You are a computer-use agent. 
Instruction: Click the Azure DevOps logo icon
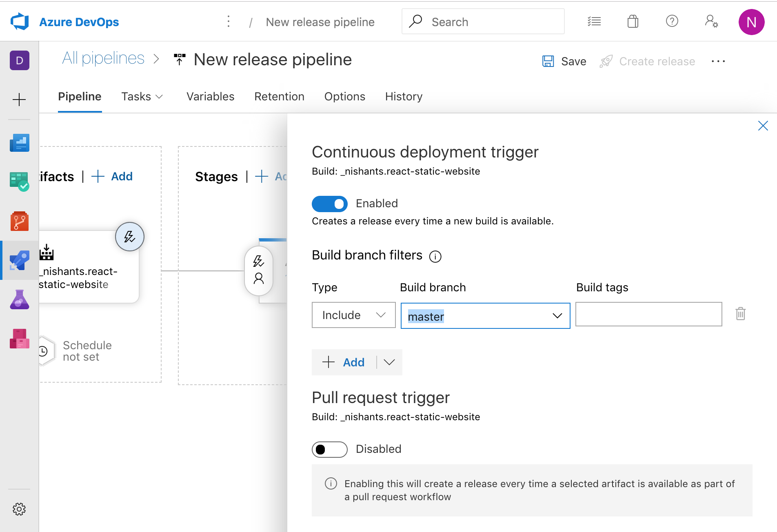pyautogui.click(x=20, y=22)
